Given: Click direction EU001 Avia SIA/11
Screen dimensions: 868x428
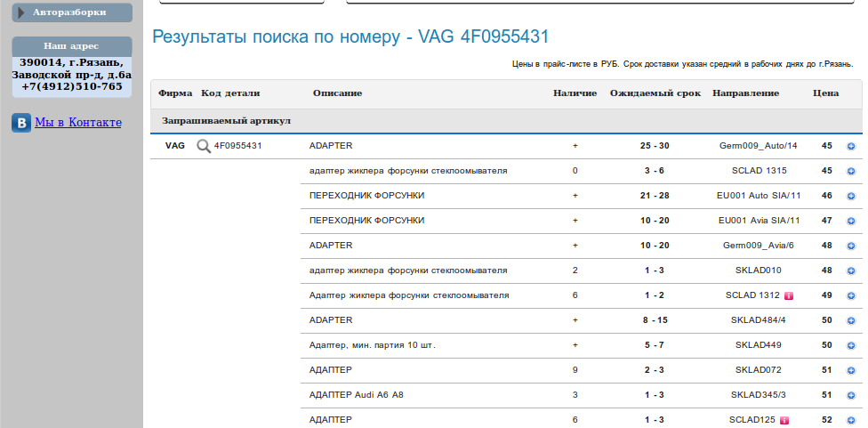Looking at the screenshot, I should coord(759,221).
